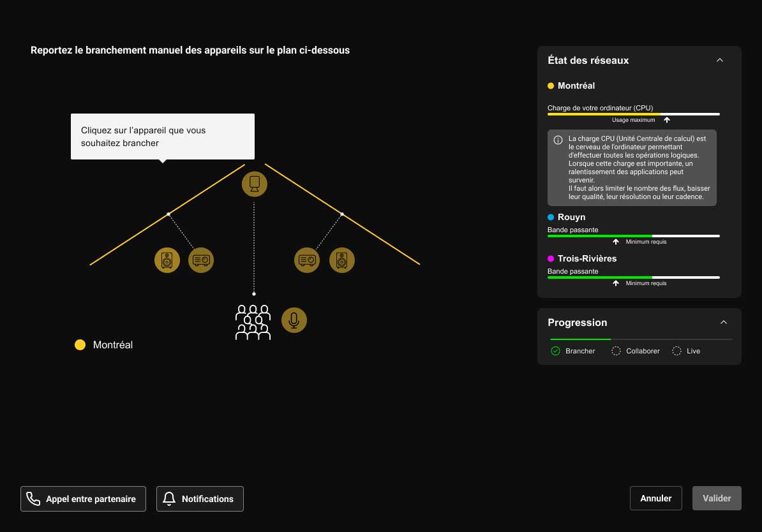Viewport: 762px width, 532px height.
Task: Click the arrow next to Usage maximum
Action: click(x=667, y=120)
